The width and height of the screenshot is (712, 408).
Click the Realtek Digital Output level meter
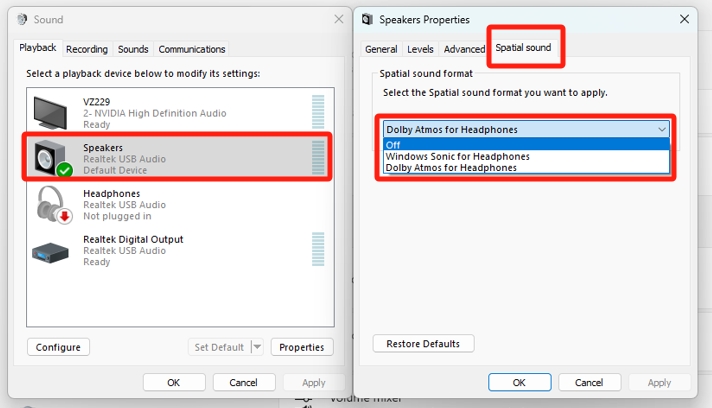tap(318, 249)
